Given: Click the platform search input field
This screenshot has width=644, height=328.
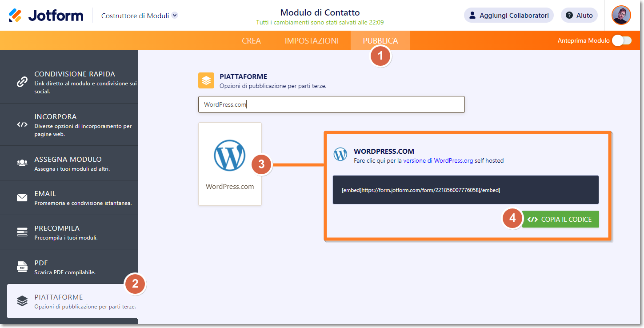Looking at the screenshot, I should pos(332,104).
